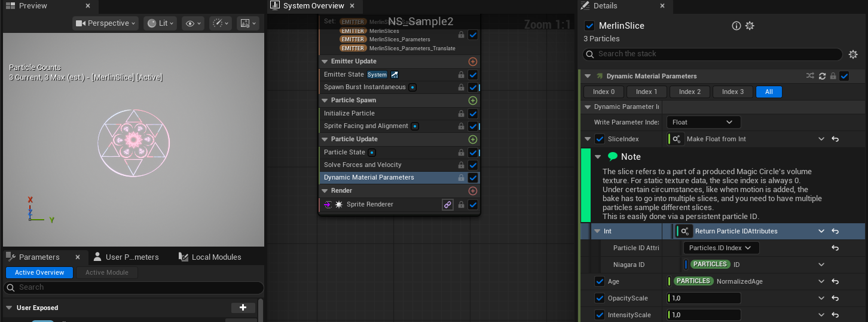The image size is (868, 322).
Task: Open emitter info icon next to MerlinSlice
Action: pyautogui.click(x=736, y=26)
